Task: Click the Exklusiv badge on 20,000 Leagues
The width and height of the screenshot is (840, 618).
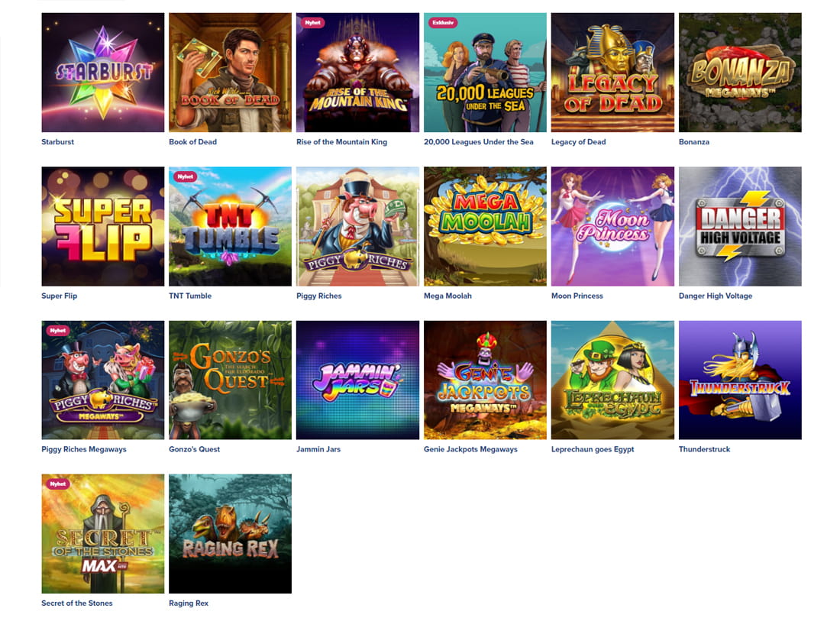Action: click(443, 22)
